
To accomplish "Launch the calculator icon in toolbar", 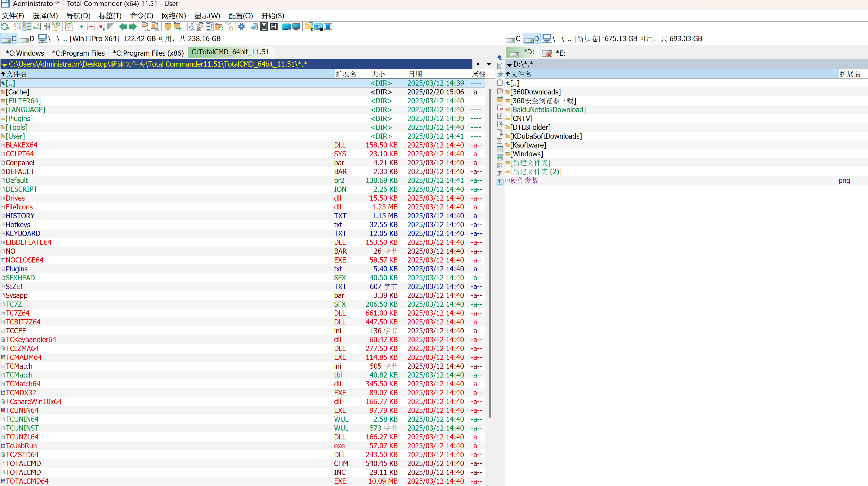I will [264, 27].
